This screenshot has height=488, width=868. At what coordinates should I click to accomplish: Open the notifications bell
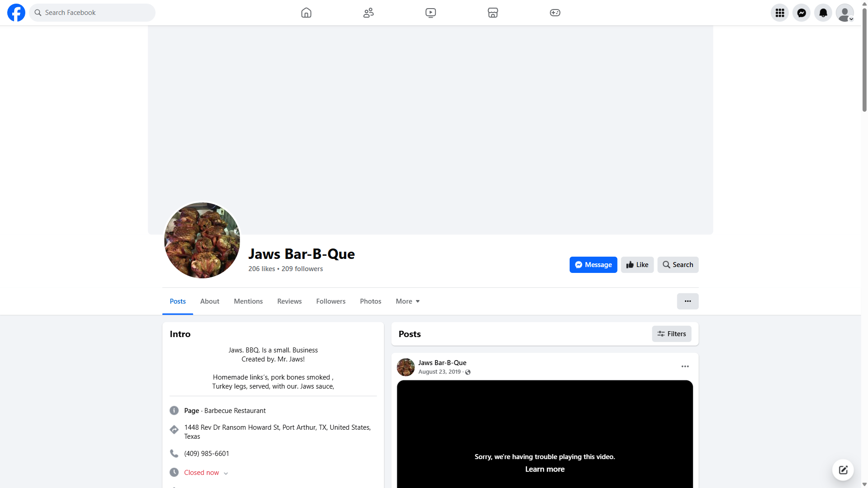click(823, 13)
